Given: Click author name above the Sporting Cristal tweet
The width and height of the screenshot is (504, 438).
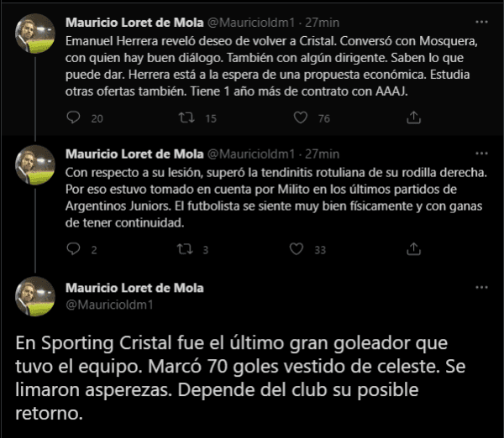Looking at the screenshot, I should pyautogui.click(x=134, y=288).
